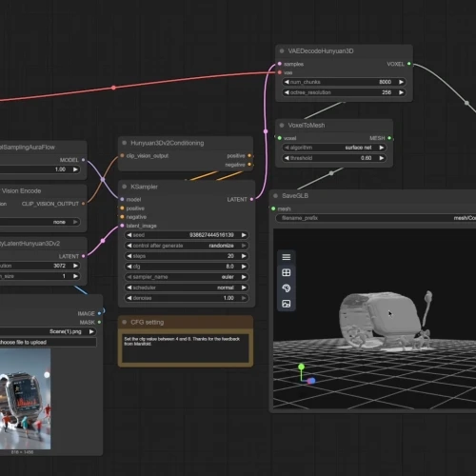Click the CFG setting note text area

pos(186,347)
